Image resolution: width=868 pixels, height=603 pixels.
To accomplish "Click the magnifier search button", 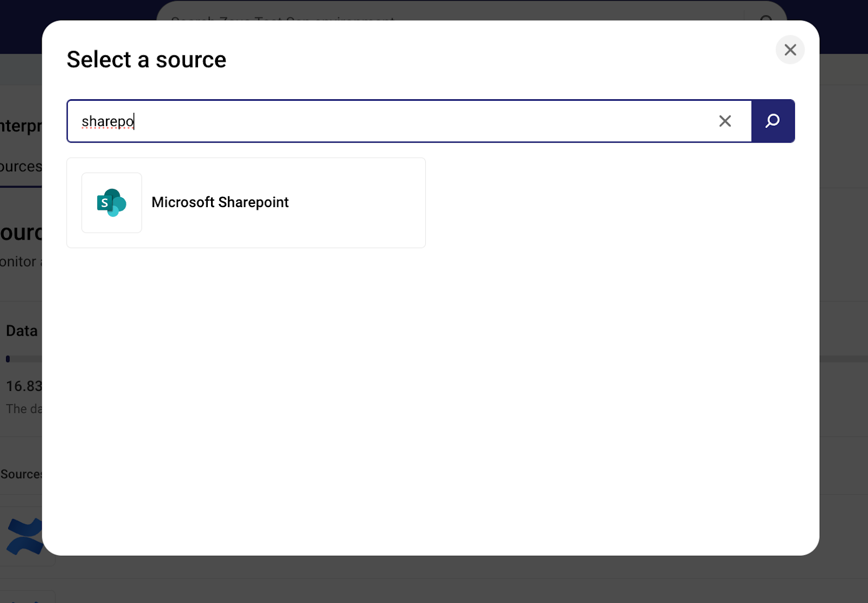I will (773, 121).
